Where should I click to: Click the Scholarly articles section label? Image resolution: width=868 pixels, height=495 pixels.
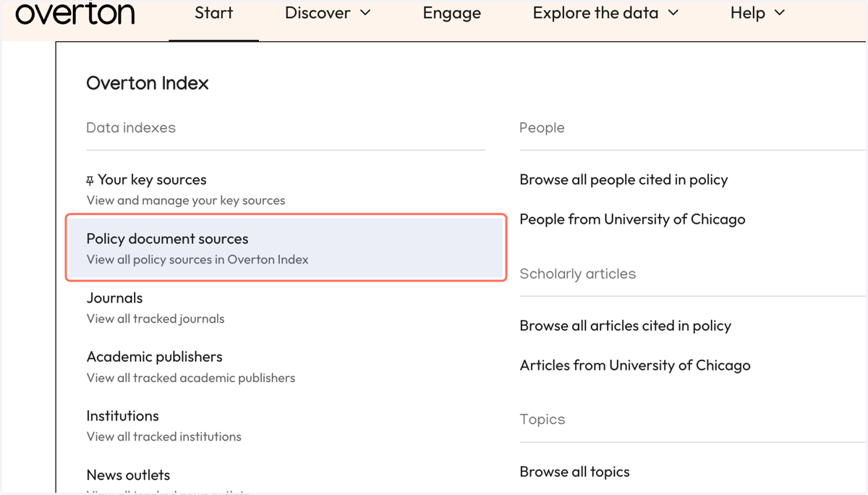pos(577,274)
